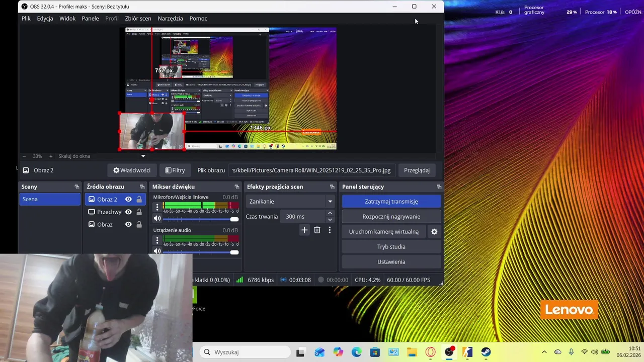Undock the Sceny panel
The image size is (644, 362).
(x=77, y=187)
